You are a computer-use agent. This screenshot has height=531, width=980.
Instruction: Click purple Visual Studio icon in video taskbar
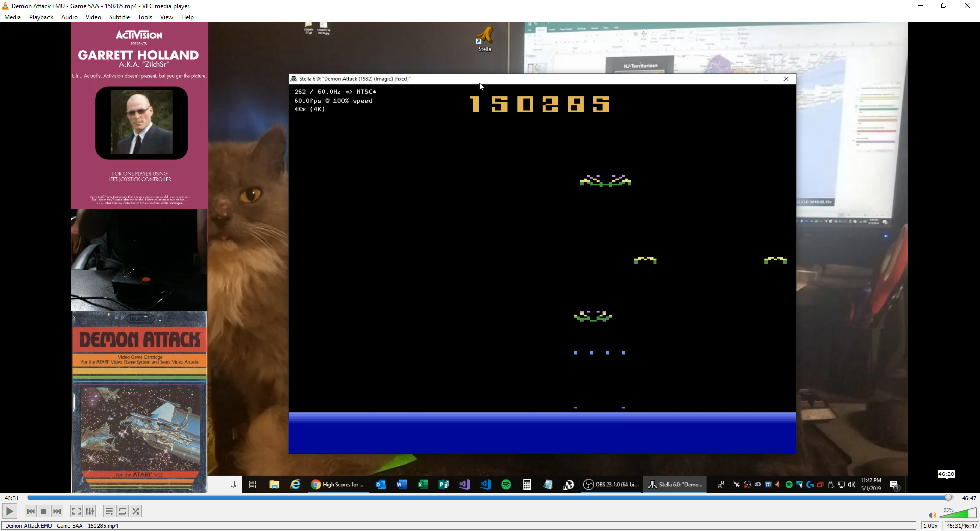tap(464, 485)
